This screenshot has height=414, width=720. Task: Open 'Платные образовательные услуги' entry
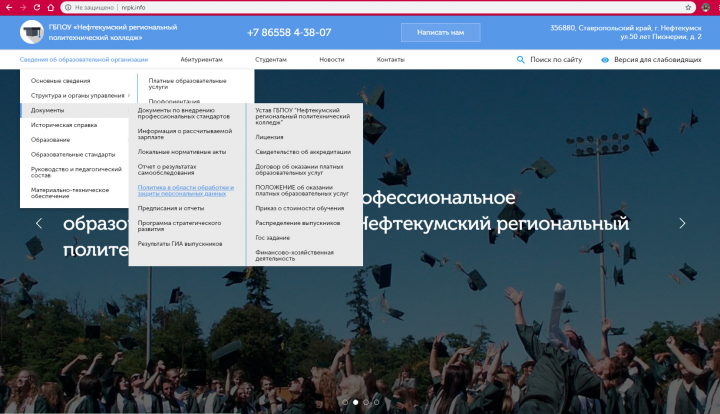[x=187, y=84]
